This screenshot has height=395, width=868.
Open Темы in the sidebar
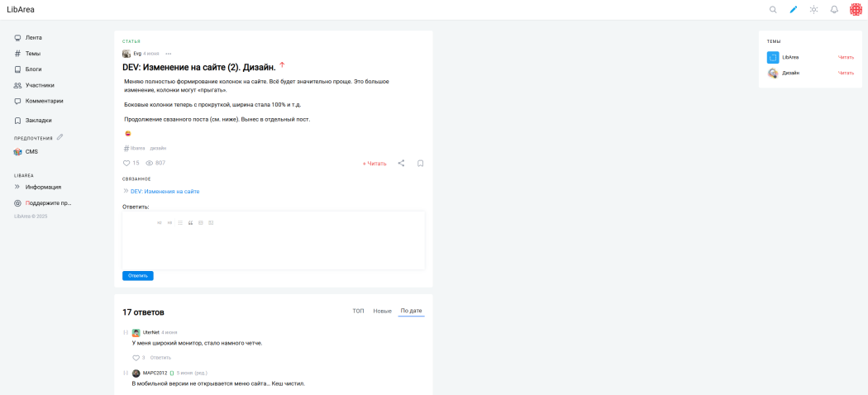pyautogui.click(x=33, y=54)
